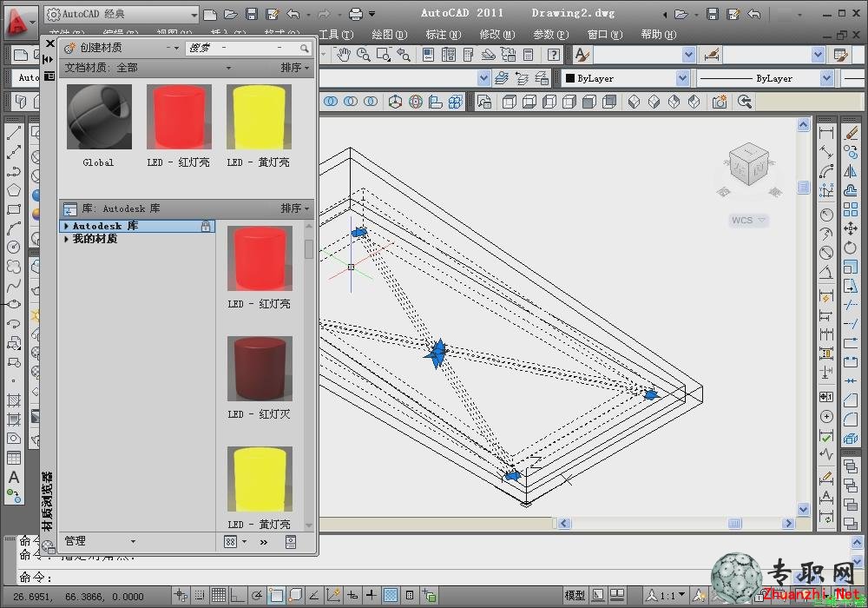Toggle Dynamic UCS in status bar
This screenshot has height=608, width=868.
[333, 595]
